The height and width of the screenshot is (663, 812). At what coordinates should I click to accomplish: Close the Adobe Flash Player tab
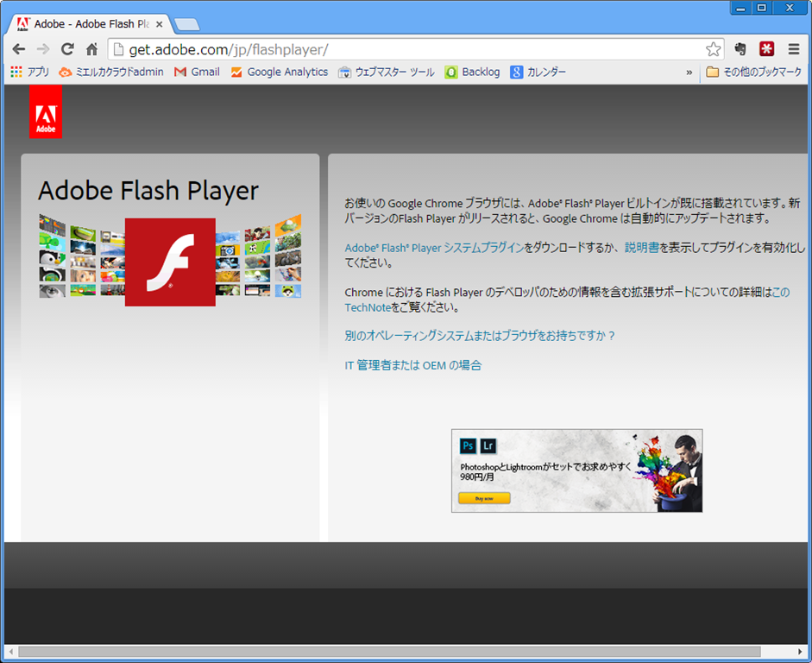tap(160, 24)
